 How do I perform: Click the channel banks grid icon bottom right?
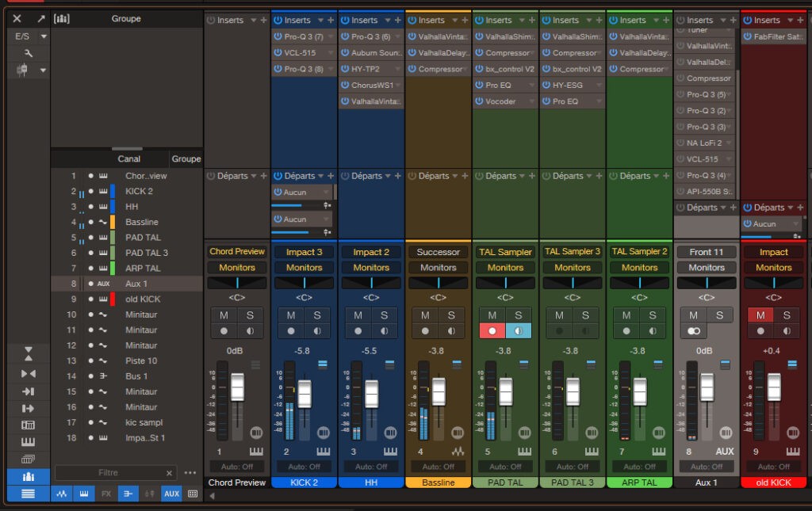tap(193, 494)
